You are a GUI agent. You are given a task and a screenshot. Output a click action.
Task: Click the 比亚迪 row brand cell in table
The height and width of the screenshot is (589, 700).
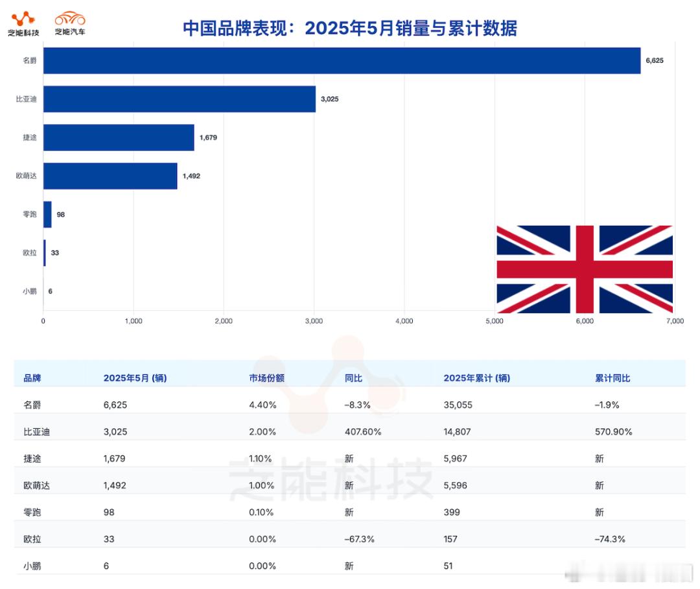[x=36, y=431]
